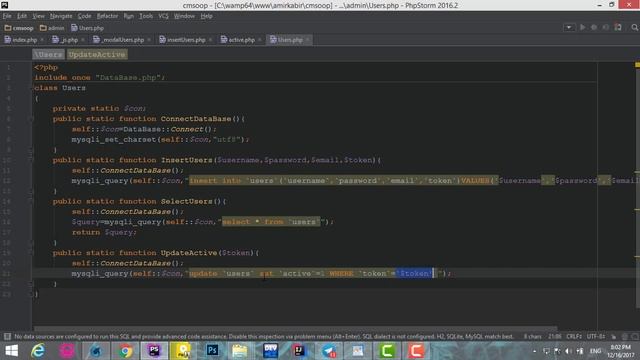The image size is (640, 360).
Task: Open the Windows Start button
Action: [11, 351]
